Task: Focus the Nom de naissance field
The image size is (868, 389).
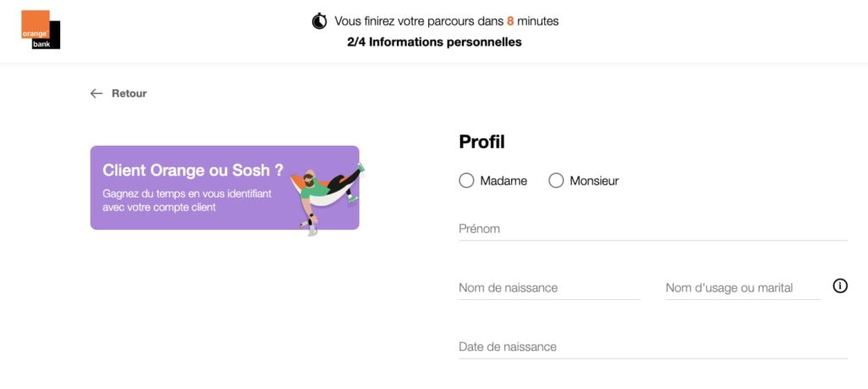Action: (549, 288)
